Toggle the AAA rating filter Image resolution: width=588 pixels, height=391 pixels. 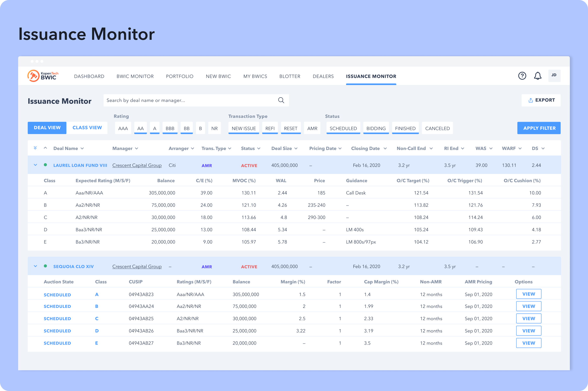[123, 128]
